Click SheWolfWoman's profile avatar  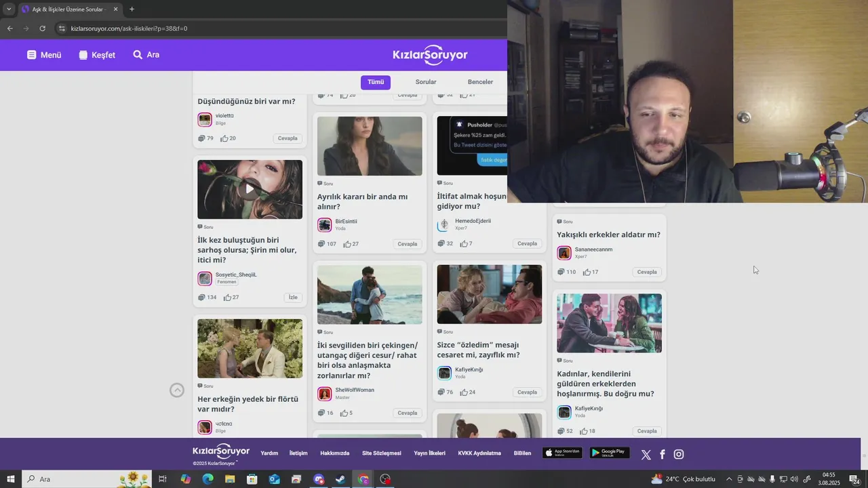(x=325, y=394)
